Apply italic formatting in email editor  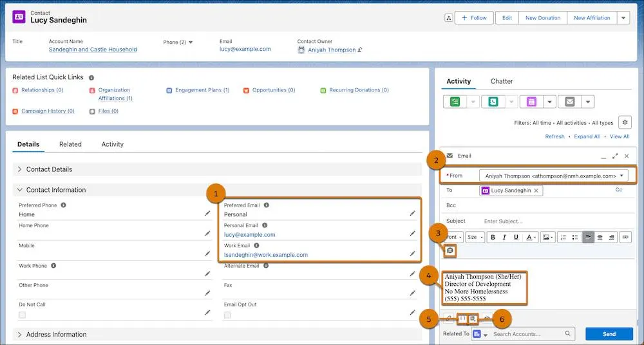point(504,237)
